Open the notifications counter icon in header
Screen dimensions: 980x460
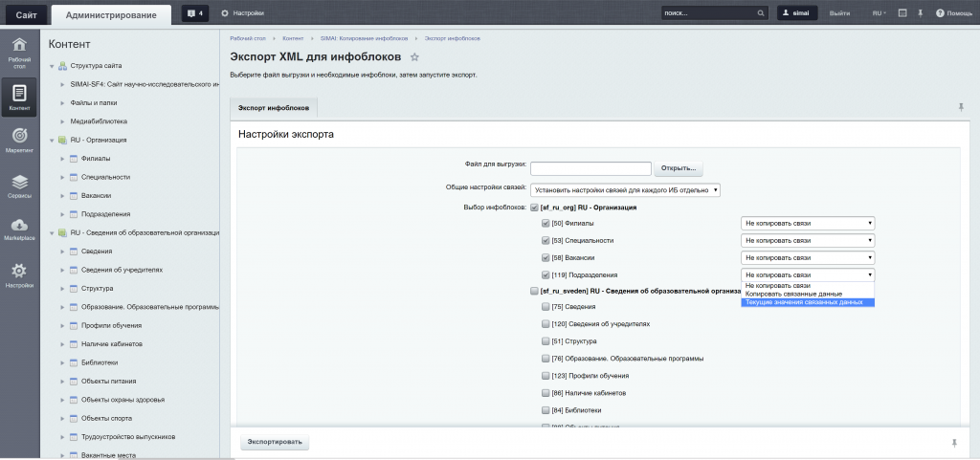coord(195,13)
